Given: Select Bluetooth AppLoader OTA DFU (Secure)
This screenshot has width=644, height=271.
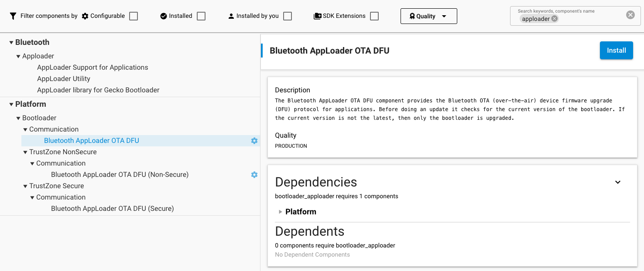Looking at the screenshot, I should (112, 208).
